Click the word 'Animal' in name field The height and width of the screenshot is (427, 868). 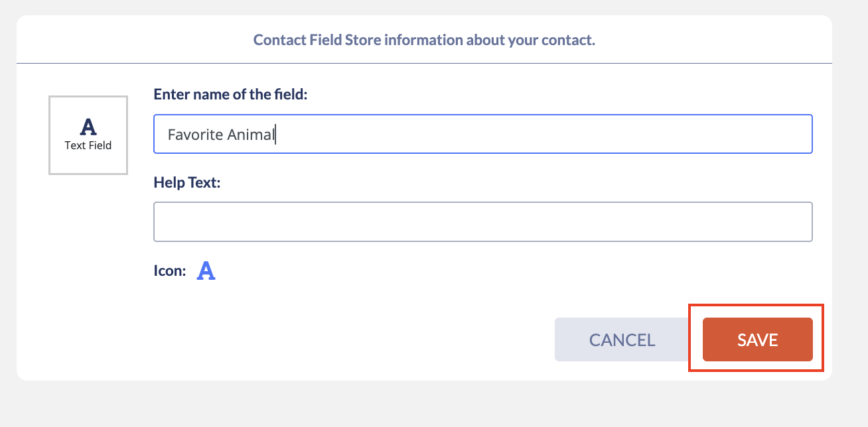(x=251, y=135)
